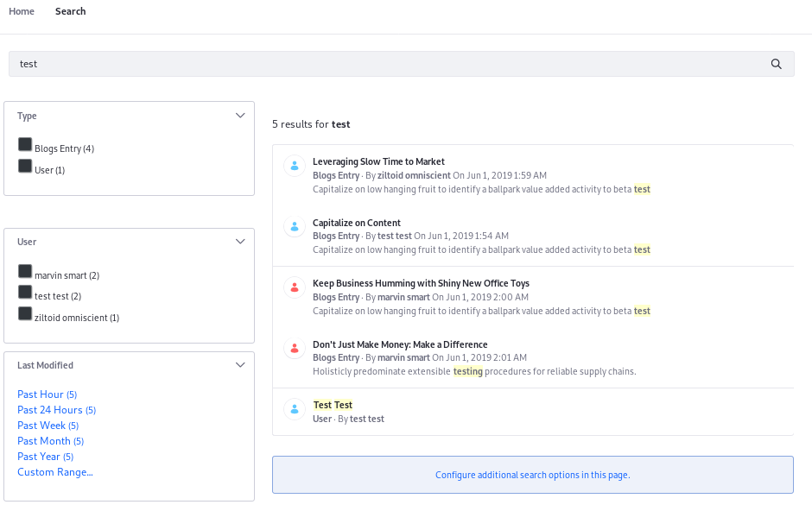
Task: Tick the marvin smart (2) user filter
Action: (x=25, y=271)
